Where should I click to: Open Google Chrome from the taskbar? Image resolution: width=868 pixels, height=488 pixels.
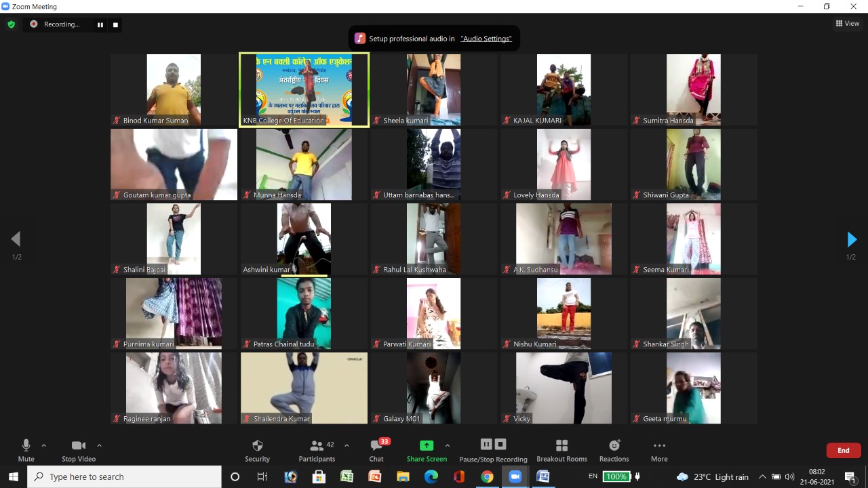[487, 476]
